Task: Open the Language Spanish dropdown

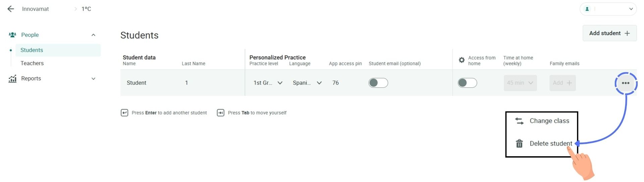Action: [x=307, y=83]
